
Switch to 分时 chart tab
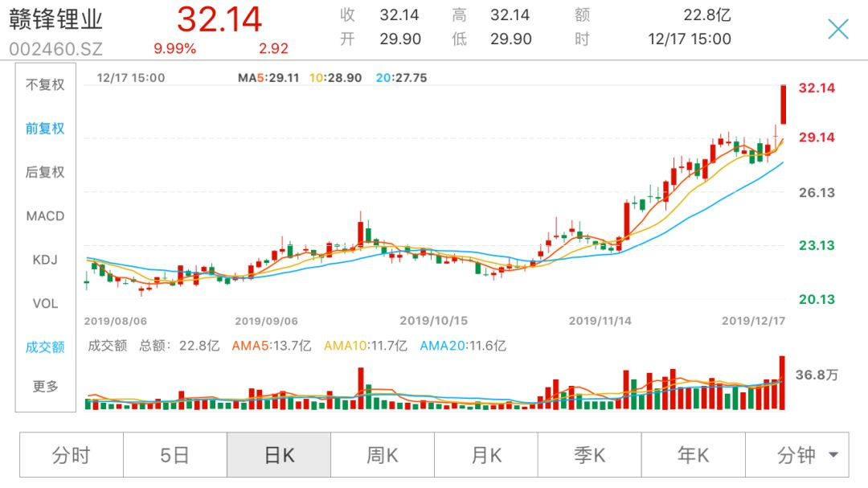[72, 455]
